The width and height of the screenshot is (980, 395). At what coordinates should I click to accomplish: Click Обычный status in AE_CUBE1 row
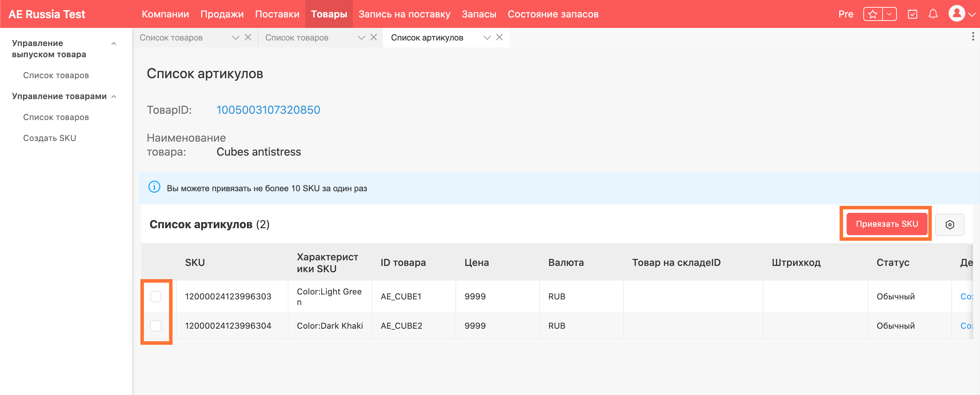click(895, 296)
